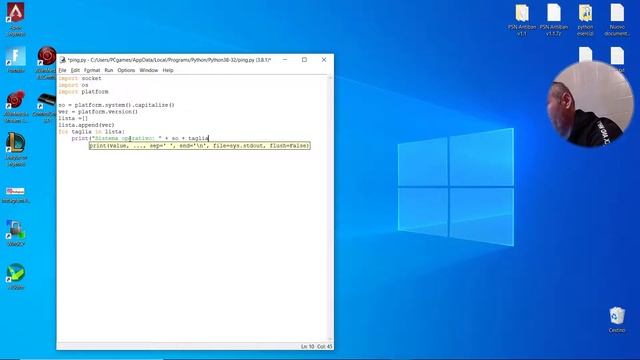
Task: Click the 'Ln: 10' status bar entry
Action: [308, 347]
